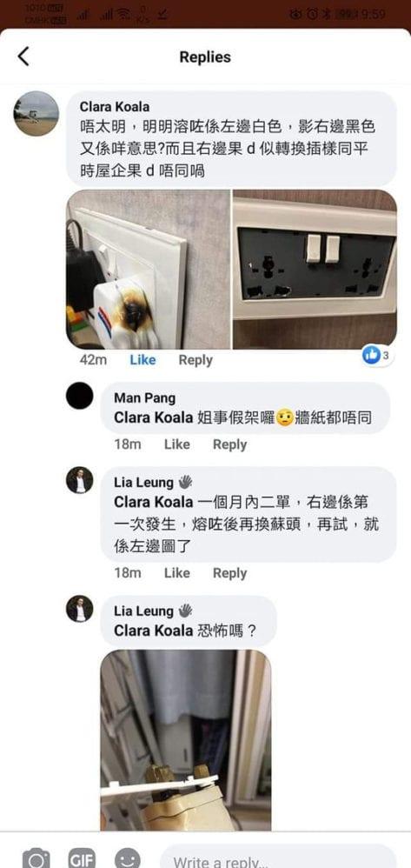Tap the back arrow in Replies header
The image size is (411, 868).
coord(23,57)
